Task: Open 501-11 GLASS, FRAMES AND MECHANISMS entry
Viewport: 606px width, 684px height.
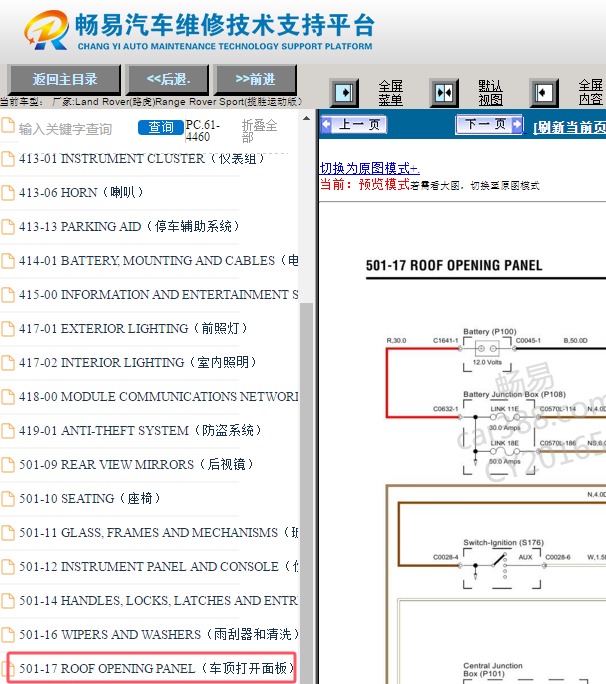Action: tap(158, 533)
